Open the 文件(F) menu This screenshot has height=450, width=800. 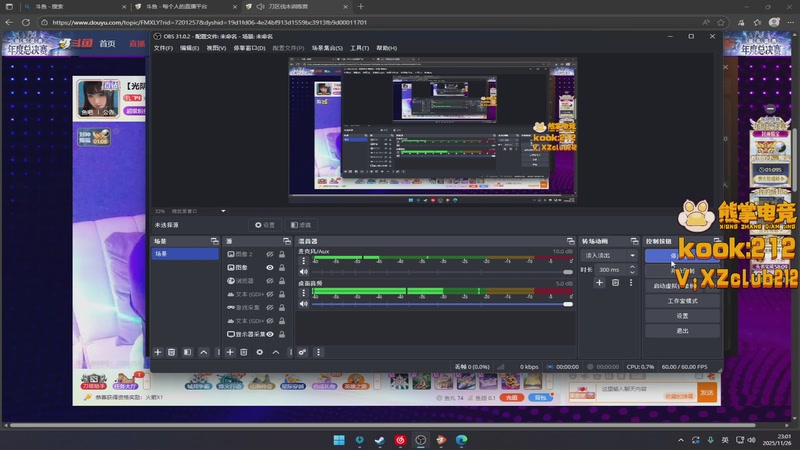click(162, 47)
